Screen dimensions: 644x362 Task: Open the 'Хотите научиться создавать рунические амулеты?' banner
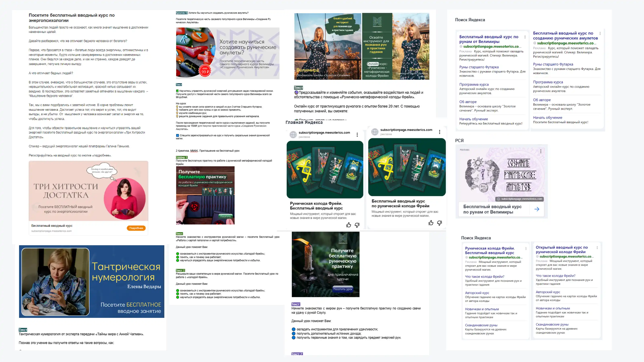click(x=227, y=53)
